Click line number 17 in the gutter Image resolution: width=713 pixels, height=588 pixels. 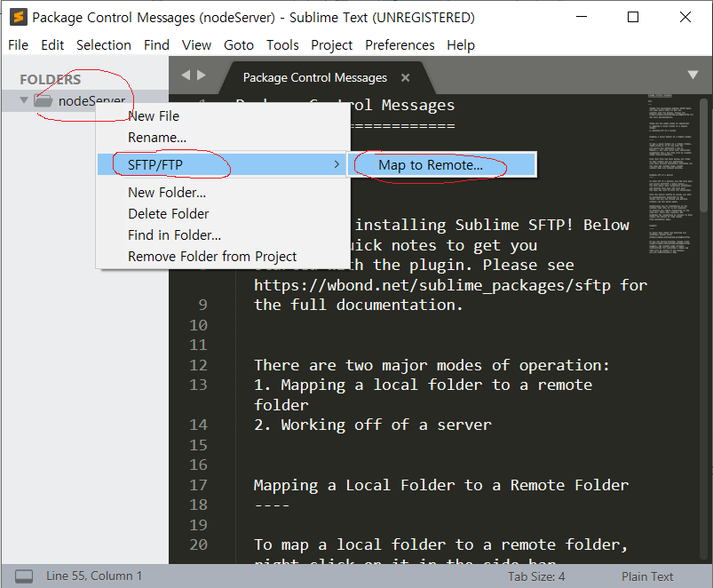click(198, 485)
